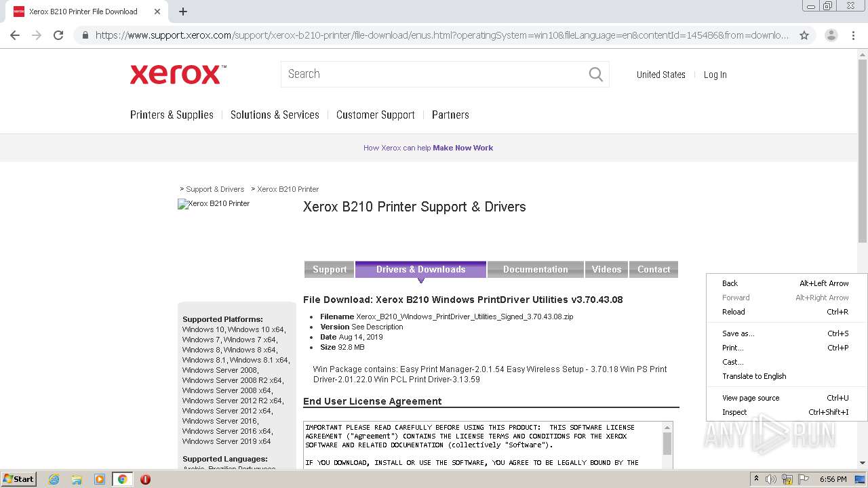Choose Print... in the context menu

tap(786, 348)
